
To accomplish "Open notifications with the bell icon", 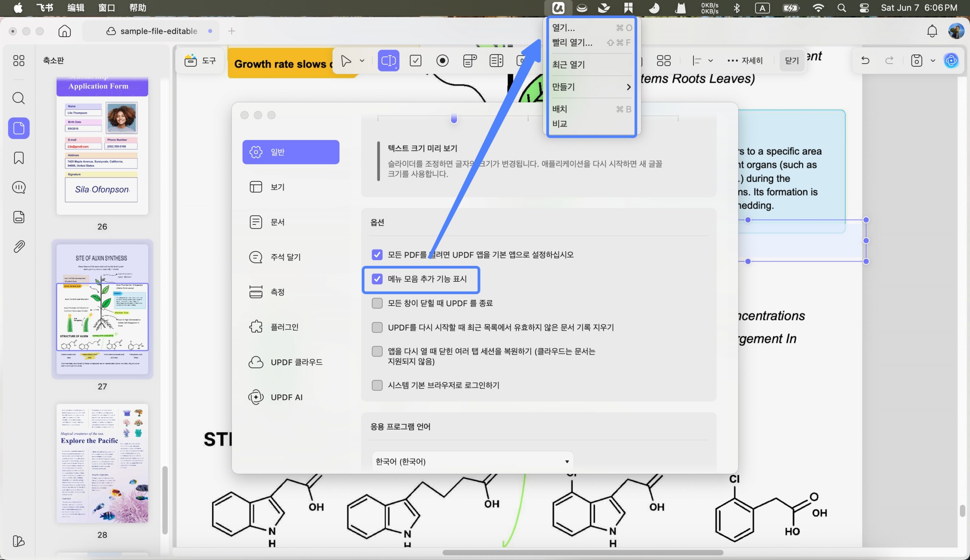I will (932, 31).
